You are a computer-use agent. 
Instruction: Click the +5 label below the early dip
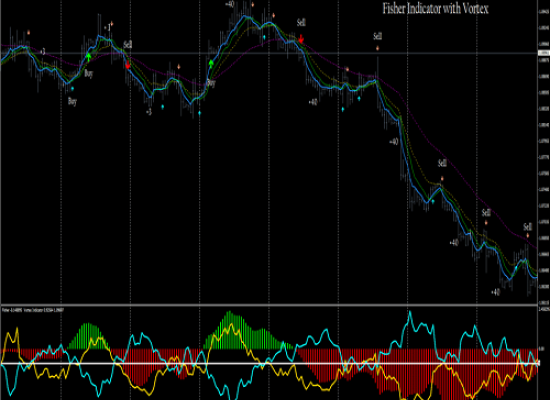pyautogui.click(x=149, y=112)
